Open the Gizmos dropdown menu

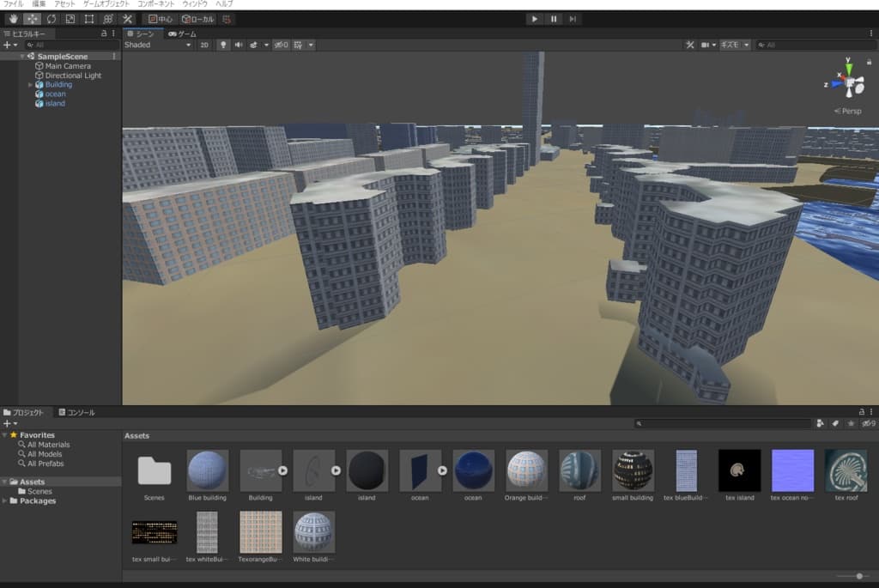tap(735, 45)
